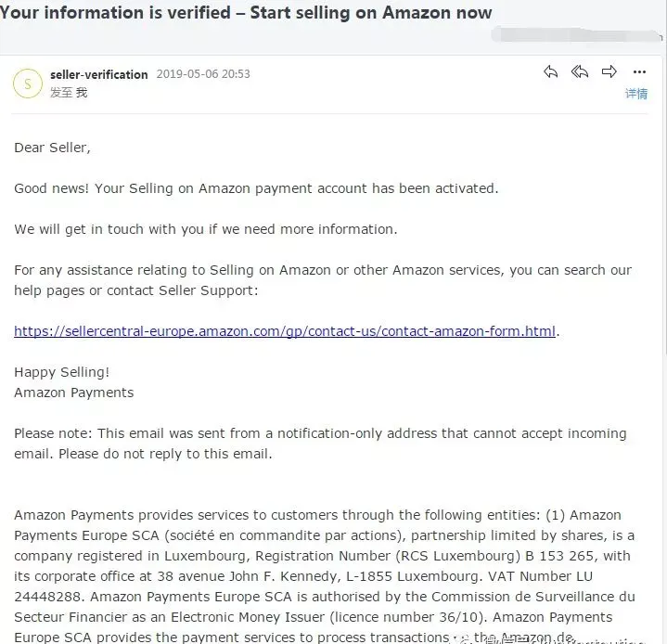Click the 'We will get in touch' sentence
Viewport: 667px width, 644px height.
[x=205, y=229]
